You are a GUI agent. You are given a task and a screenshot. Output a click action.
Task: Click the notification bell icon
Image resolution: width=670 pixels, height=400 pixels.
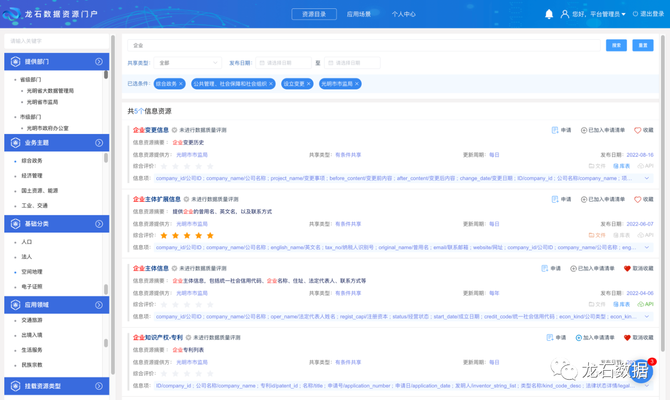pos(548,14)
